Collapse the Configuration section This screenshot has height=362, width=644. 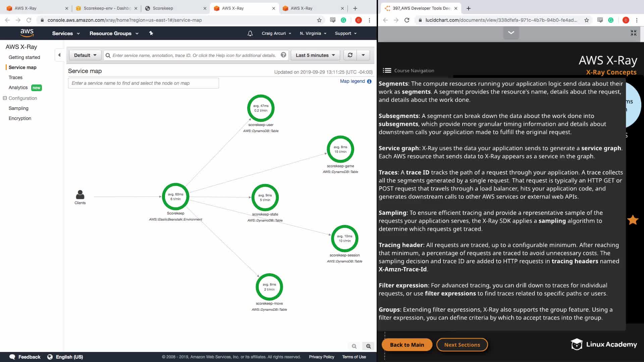[x=5, y=98]
